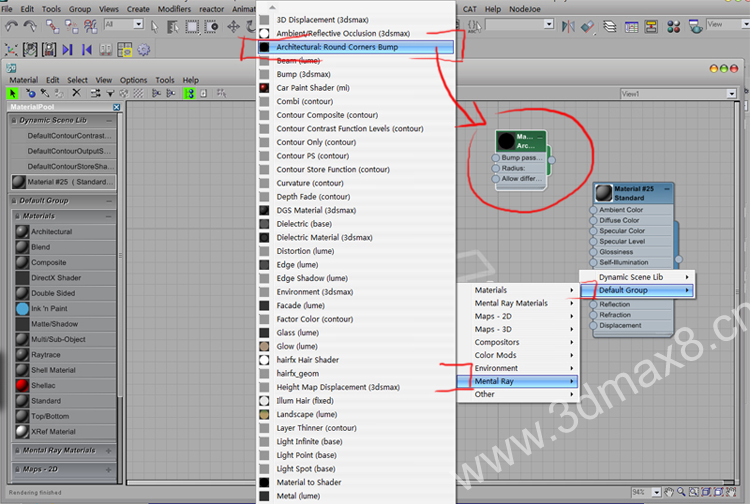This screenshot has width=750, height=504.
Task: Click the zoom region icon at bottom right
Action: coord(694,492)
